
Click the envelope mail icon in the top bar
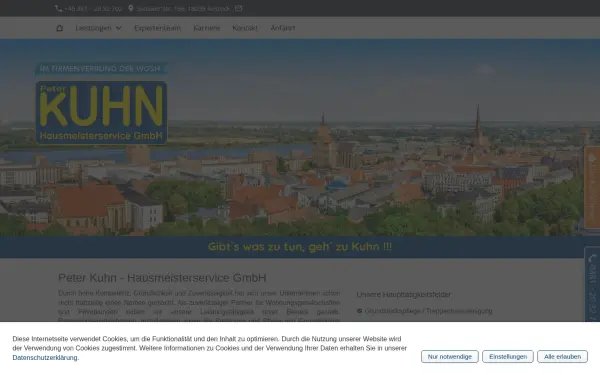238,8
